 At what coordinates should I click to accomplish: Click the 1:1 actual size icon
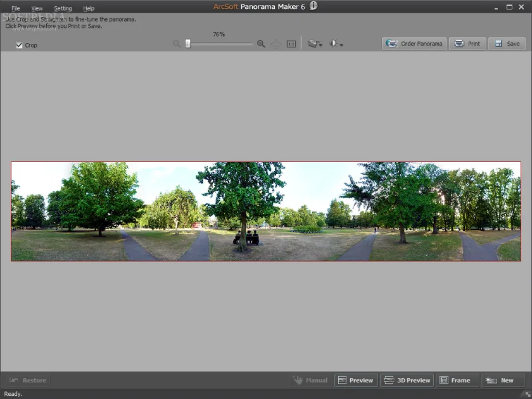291,44
